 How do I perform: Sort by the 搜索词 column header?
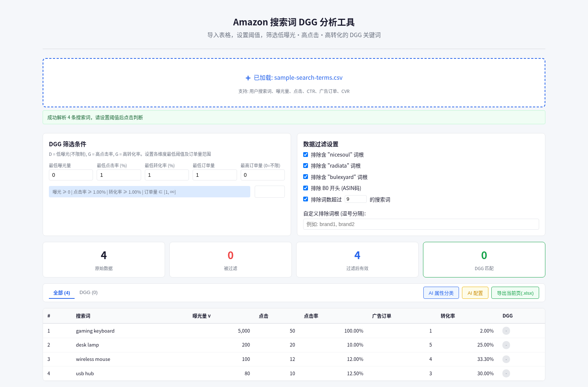pyautogui.click(x=83, y=316)
